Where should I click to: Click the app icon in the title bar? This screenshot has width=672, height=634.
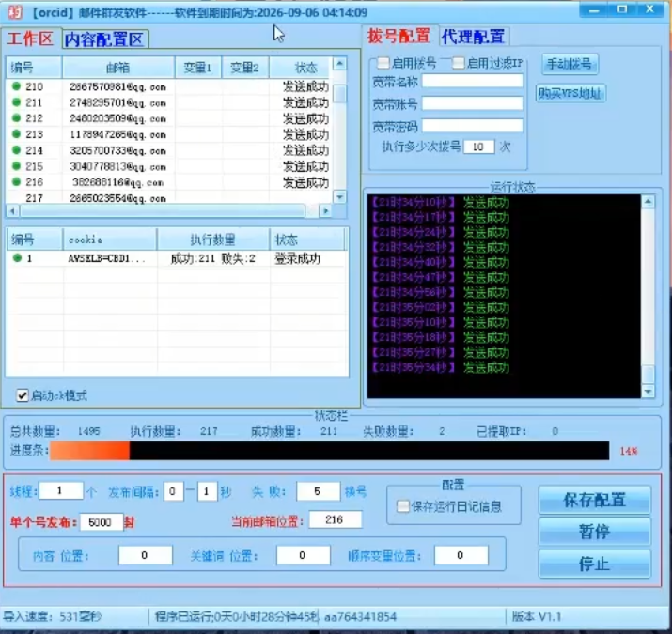15,12
